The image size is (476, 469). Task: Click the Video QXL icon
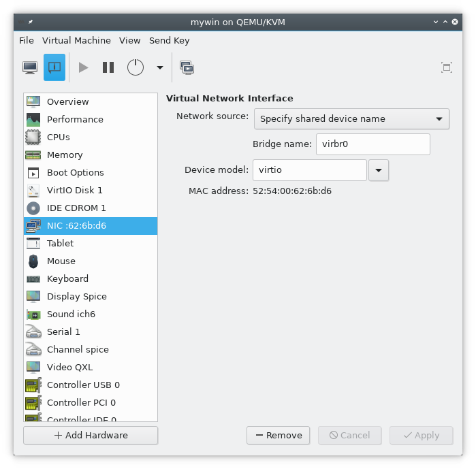(33, 367)
